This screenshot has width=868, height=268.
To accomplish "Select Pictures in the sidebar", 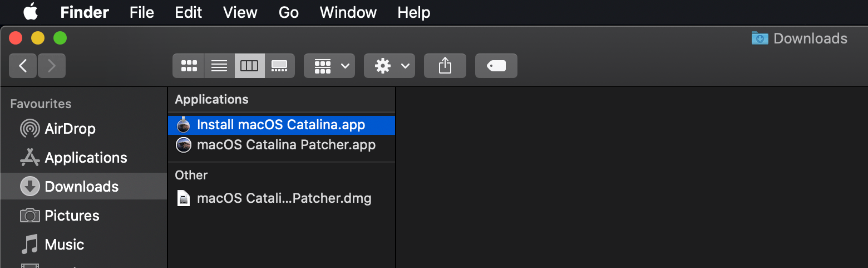I will [72, 216].
